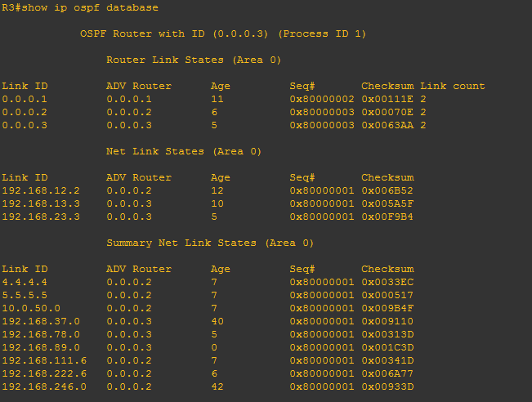Select the 10.0.50.0 summary entry

(31, 308)
